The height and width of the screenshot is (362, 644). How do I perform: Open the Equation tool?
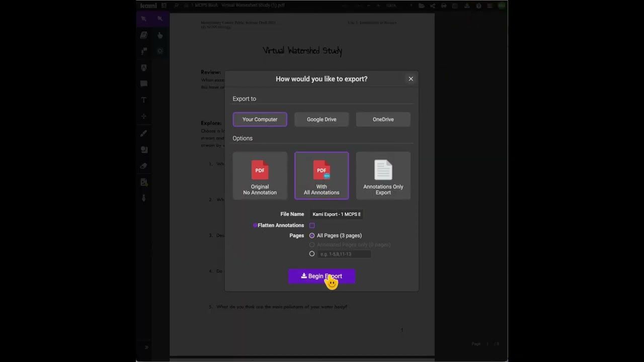[144, 116]
